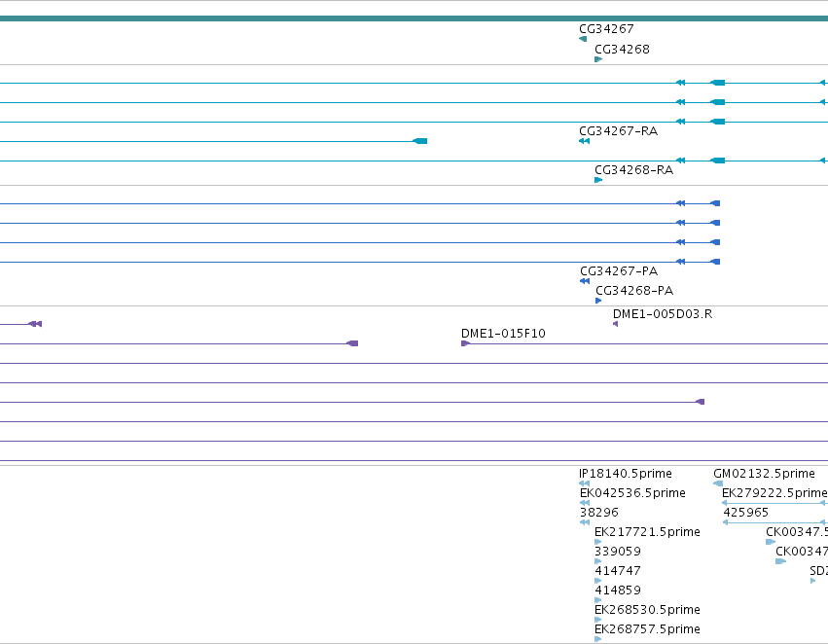Click the CG34267-RA transcript label

pos(619,131)
